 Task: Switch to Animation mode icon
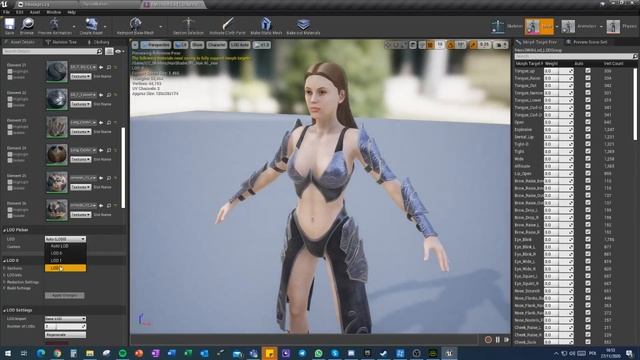click(568, 27)
